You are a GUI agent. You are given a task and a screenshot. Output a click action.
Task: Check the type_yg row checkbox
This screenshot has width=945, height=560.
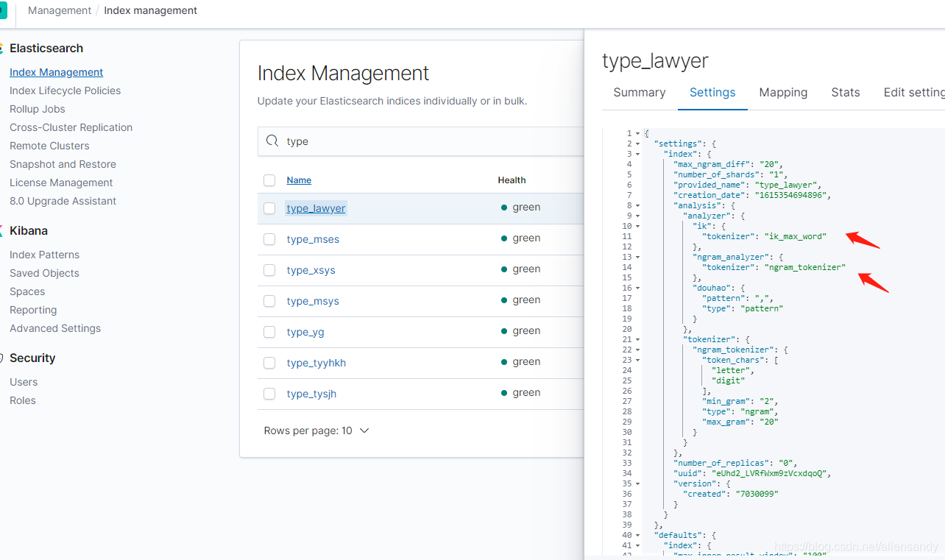[269, 332]
